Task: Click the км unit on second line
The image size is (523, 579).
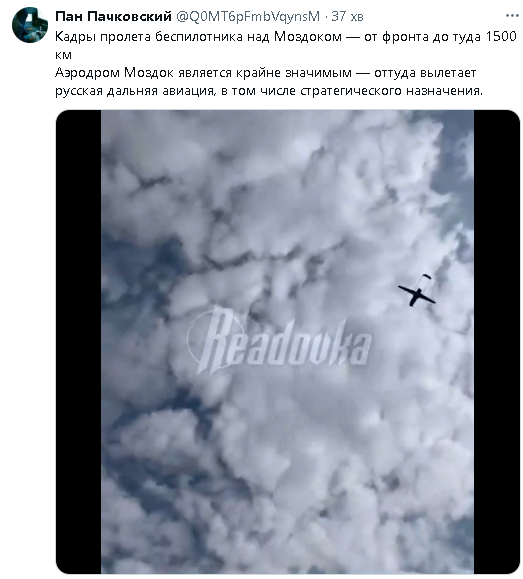Action: coord(63,55)
